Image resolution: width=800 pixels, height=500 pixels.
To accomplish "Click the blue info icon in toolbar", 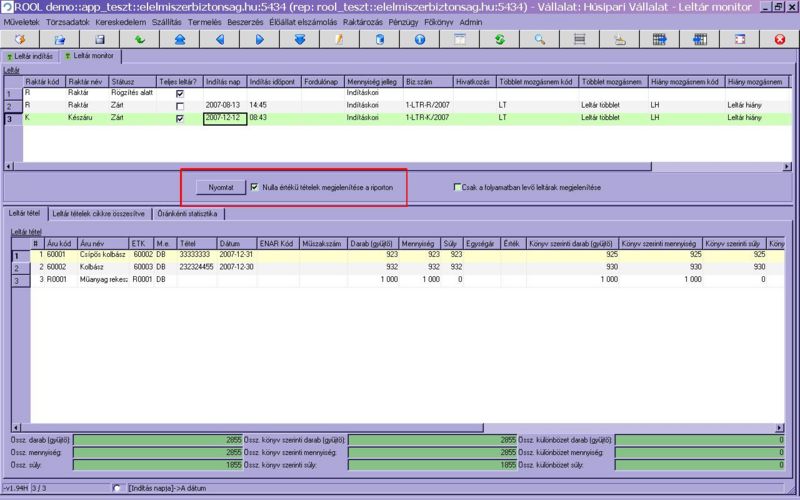I will pyautogui.click(x=420, y=39).
